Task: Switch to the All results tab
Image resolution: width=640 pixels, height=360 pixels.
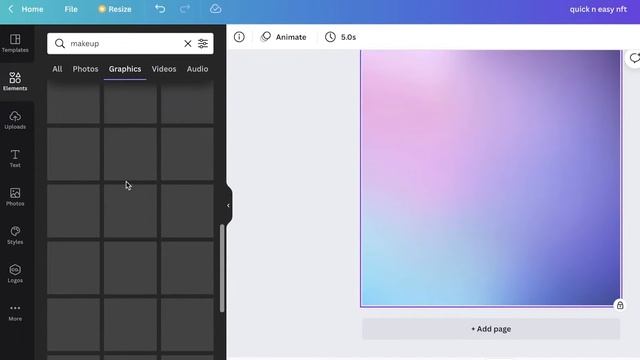Action: (x=57, y=69)
